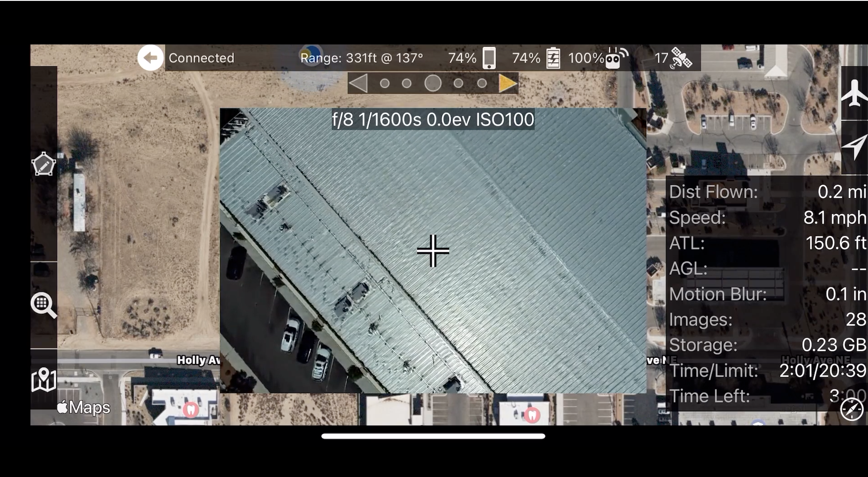Tap the crosshair on the camera preview
868x477 pixels.
click(x=433, y=251)
